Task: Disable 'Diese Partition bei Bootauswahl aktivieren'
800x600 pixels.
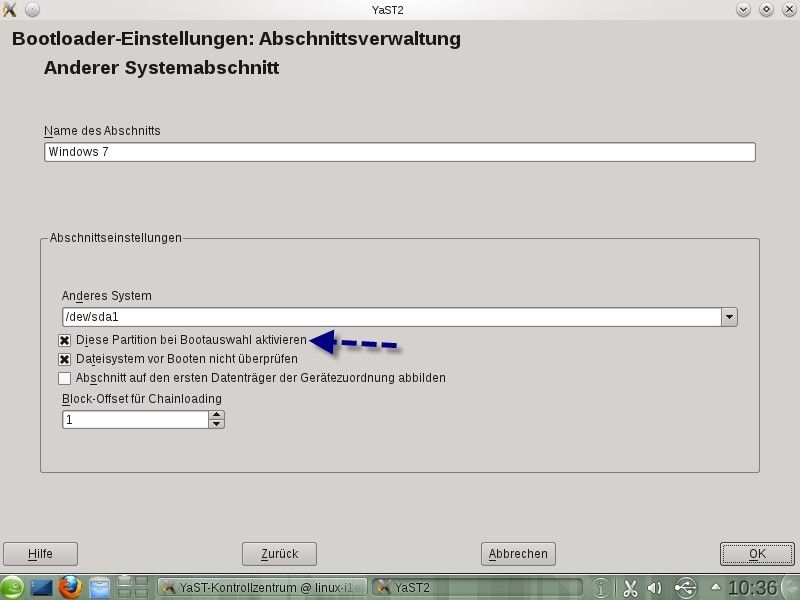Action: 66,340
